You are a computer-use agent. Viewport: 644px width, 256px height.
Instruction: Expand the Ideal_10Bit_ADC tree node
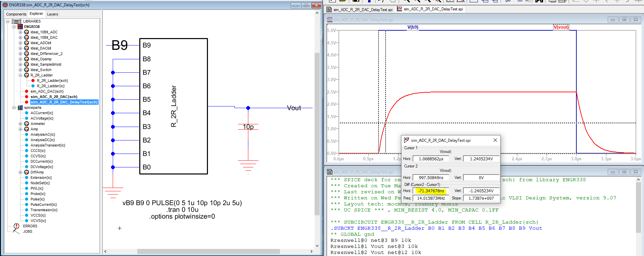20,32
